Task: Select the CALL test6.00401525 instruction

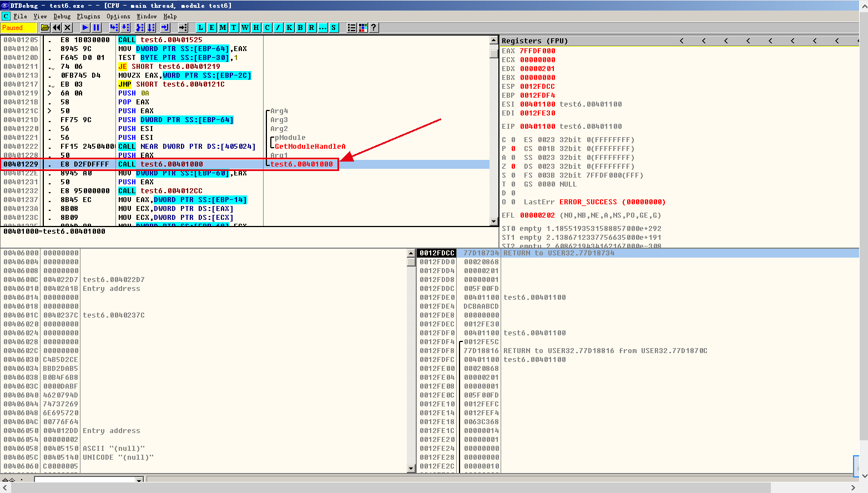Action: tap(160, 40)
